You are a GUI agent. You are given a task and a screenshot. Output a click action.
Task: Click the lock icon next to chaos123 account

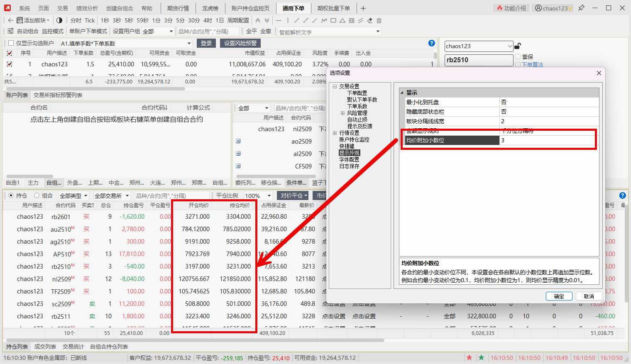[518, 46]
